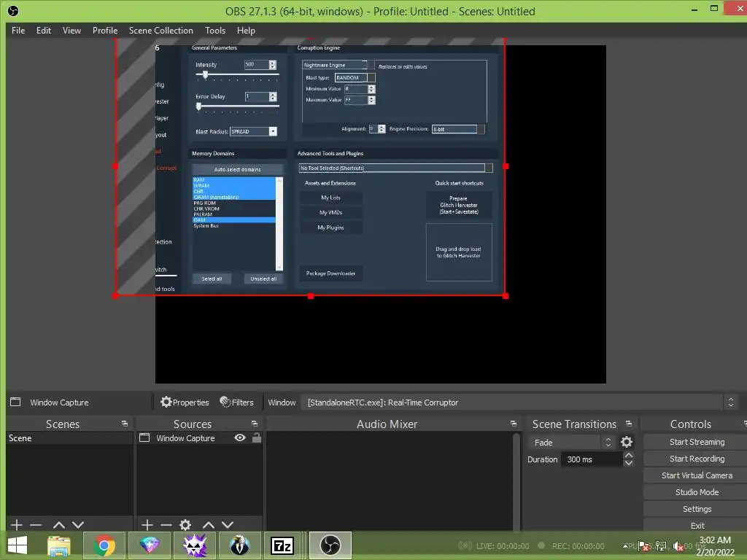Pop out the Scenes dock
747x560 pixels.
pos(125,424)
